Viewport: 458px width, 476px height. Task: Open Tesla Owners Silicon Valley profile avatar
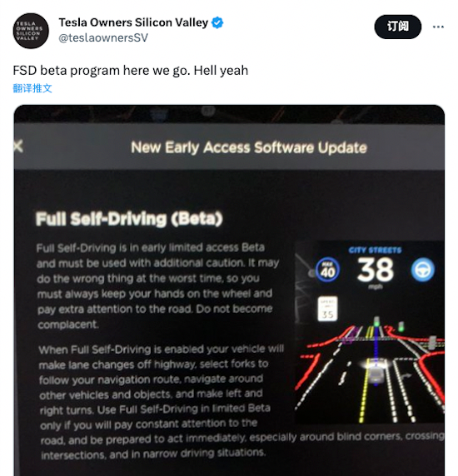pos(31,31)
